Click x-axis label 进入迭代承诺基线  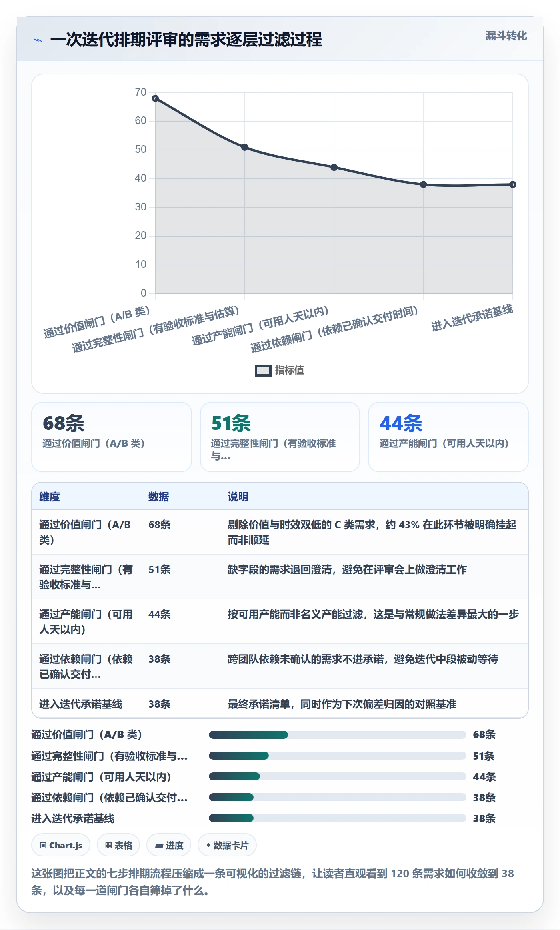pyautogui.click(x=472, y=318)
